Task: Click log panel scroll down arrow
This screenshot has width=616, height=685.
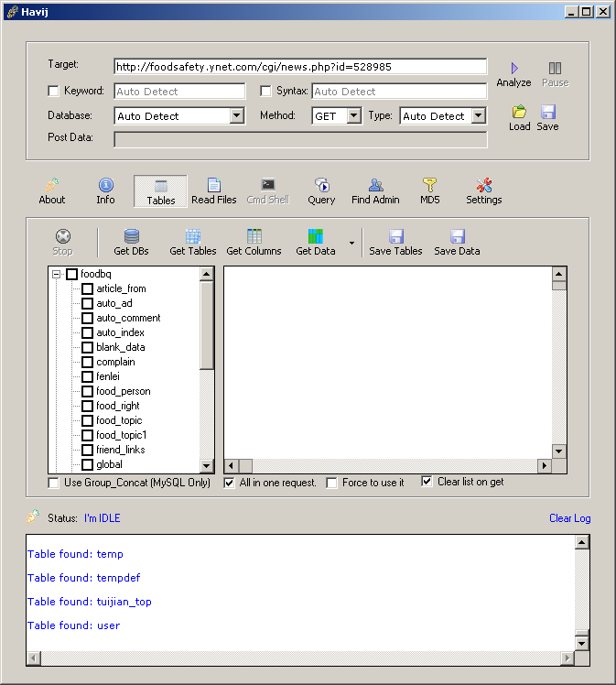Action: coord(582,643)
